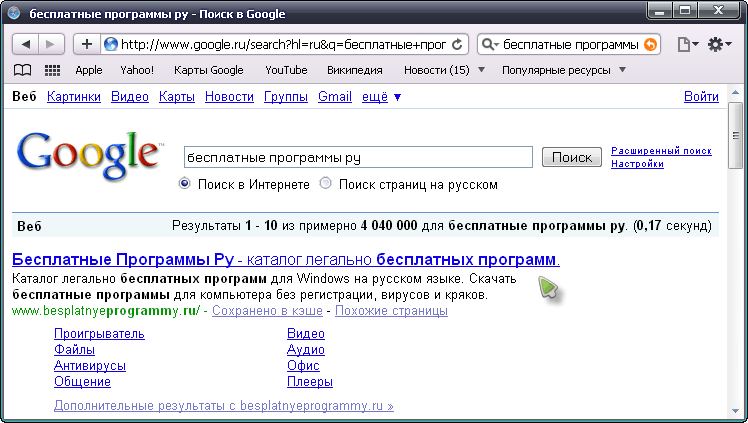Show Top Sites grid icon
748x423 pixels.
52,71
